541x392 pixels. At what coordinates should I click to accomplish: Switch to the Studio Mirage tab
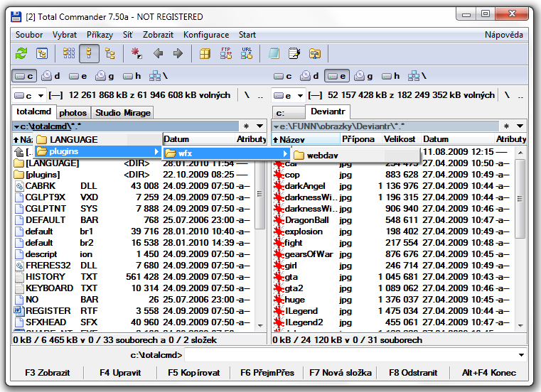[x=123, y=113]
